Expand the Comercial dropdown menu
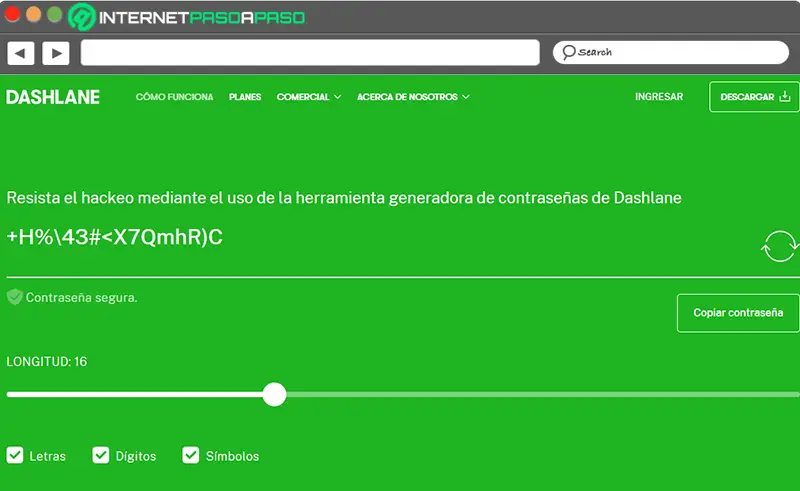This screenshot has width=800, height=491. coord(309,97)
